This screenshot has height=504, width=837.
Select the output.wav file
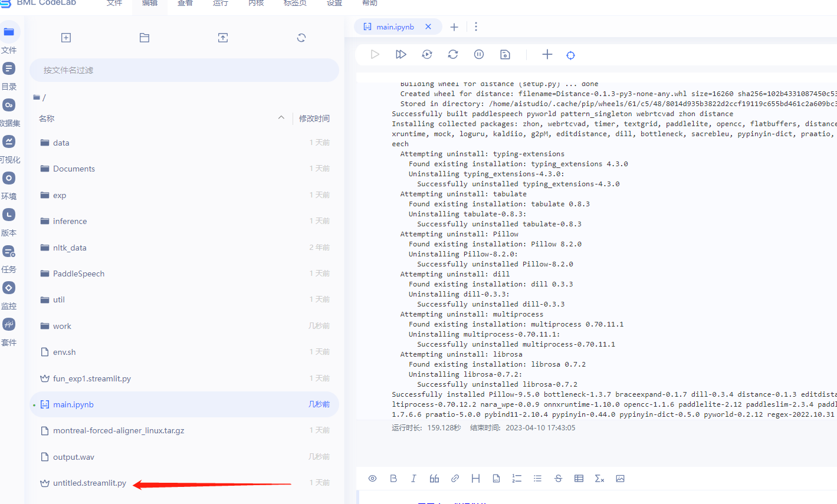tap(184, 457)
